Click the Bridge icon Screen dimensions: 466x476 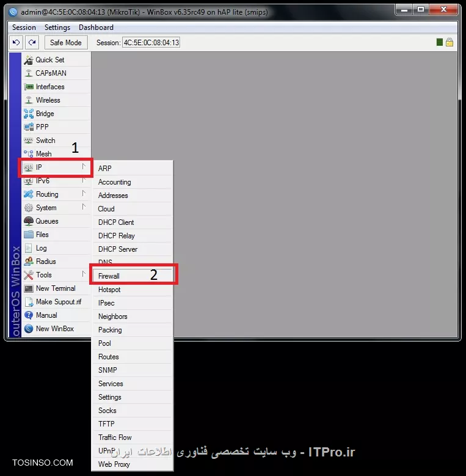[x=29, y=114]
